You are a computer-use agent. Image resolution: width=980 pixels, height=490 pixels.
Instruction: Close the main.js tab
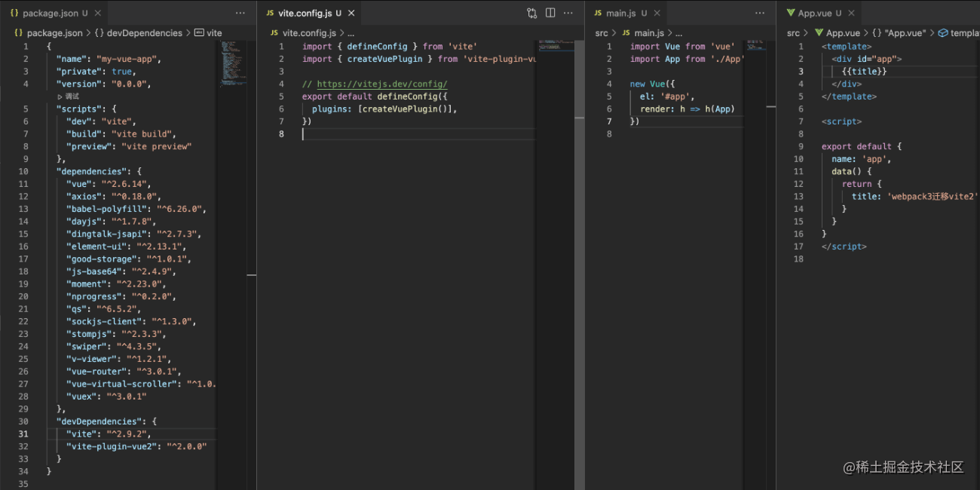(657, 14)
